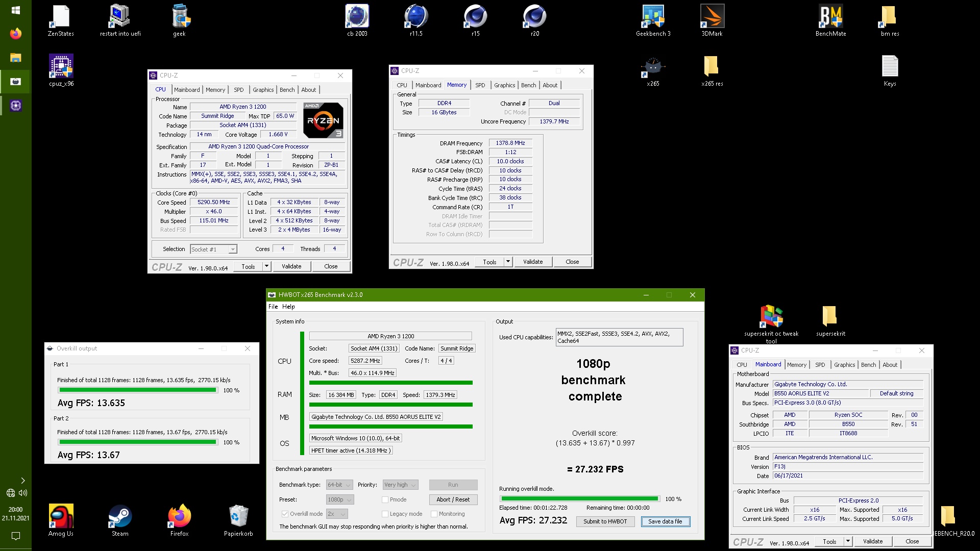This screenshot has width=980, height=551.
Task: Switch to SPD tab in Memory CPU-Z window
Action: tap(480, 85)
